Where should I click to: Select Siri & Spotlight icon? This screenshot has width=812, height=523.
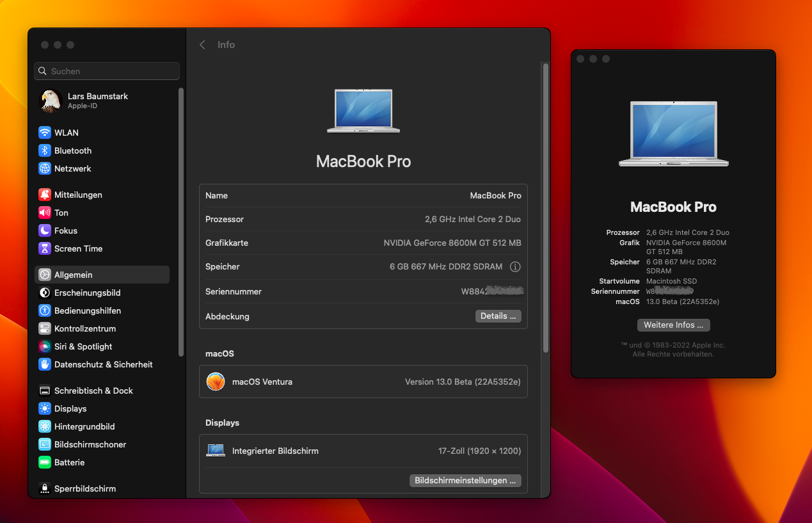point(45,346)
